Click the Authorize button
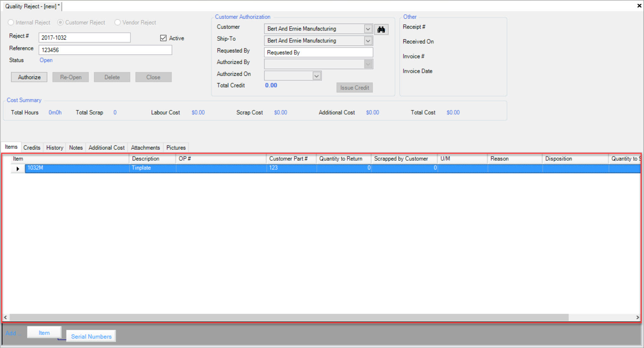The image size is (644, 348). (x=29, y=77)
